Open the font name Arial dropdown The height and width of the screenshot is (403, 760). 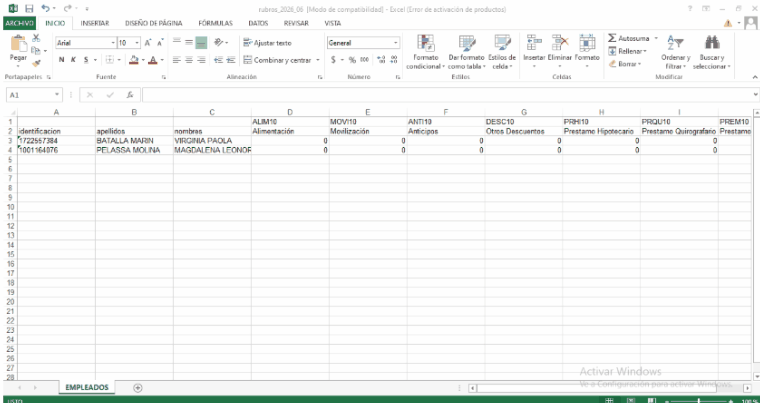113,43
